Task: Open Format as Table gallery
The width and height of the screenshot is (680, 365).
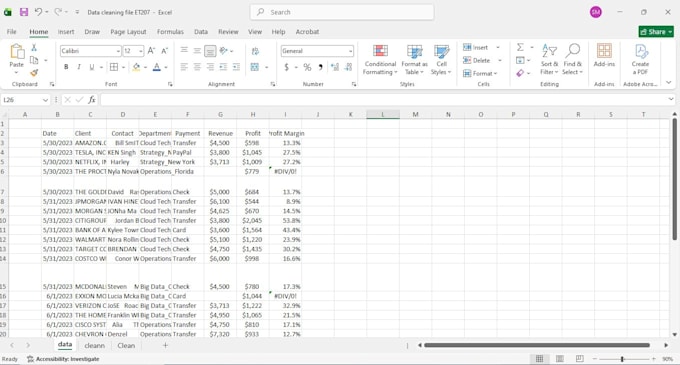Action: (x=414, y=60)
